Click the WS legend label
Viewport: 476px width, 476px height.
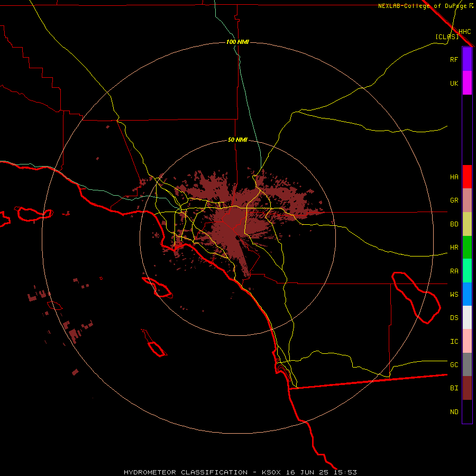454,295
